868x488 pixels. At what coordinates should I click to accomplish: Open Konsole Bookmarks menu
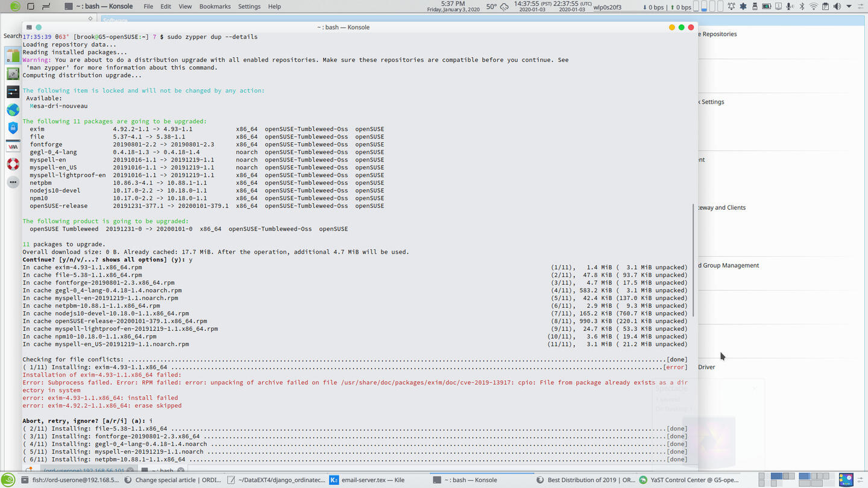coord(215,7)
